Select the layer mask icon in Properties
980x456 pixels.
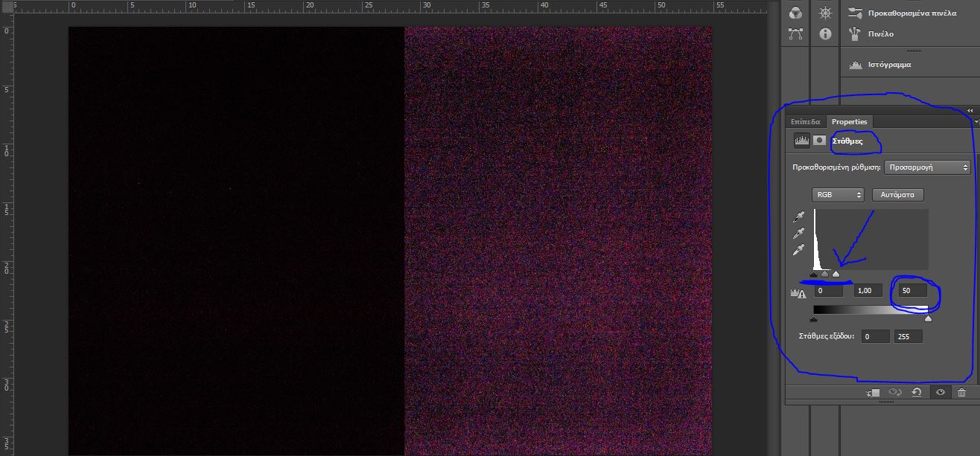pyautogui.click(x=819, y=139)
